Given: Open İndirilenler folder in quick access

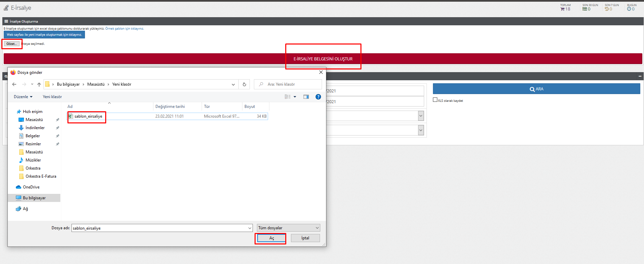Looking at the screenshot, I should tap(35, 128).
